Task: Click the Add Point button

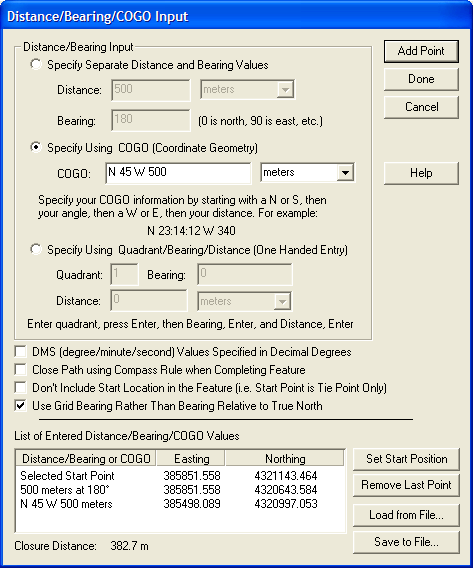Action: coord(421,51)
